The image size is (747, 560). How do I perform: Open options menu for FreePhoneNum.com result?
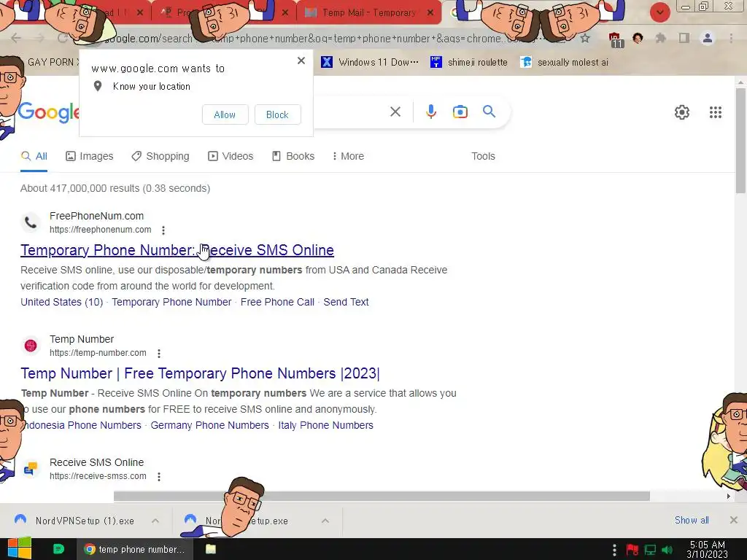[x=163, y=230]
